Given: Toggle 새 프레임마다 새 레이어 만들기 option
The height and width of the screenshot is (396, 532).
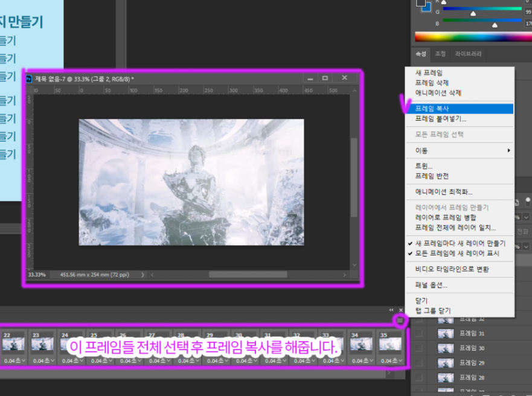Looking at the screenshot, I should tap(460, 243).
